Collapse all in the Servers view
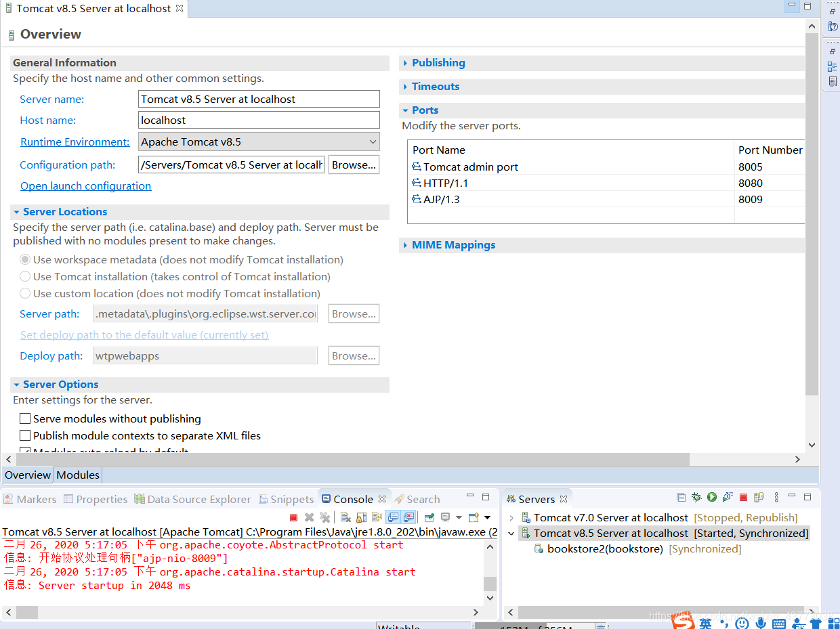This screenshot has width=840, height=629. tap(681, 497)
